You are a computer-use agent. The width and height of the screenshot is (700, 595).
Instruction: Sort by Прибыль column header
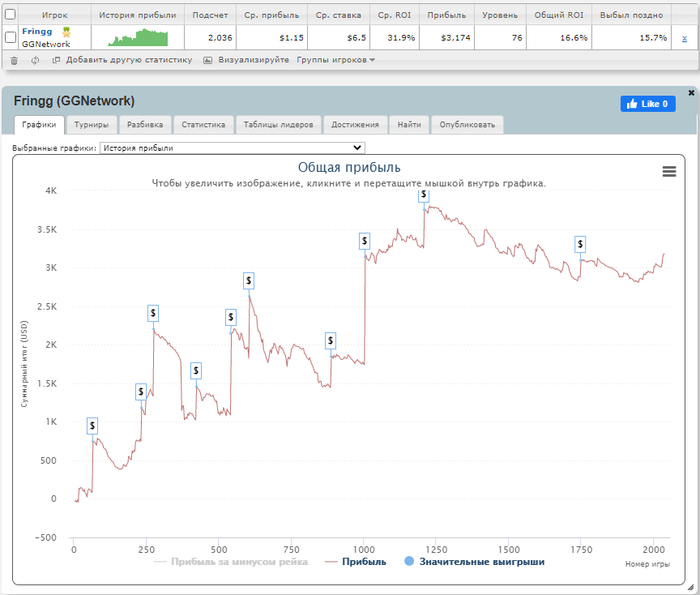(x=447, y=15)
